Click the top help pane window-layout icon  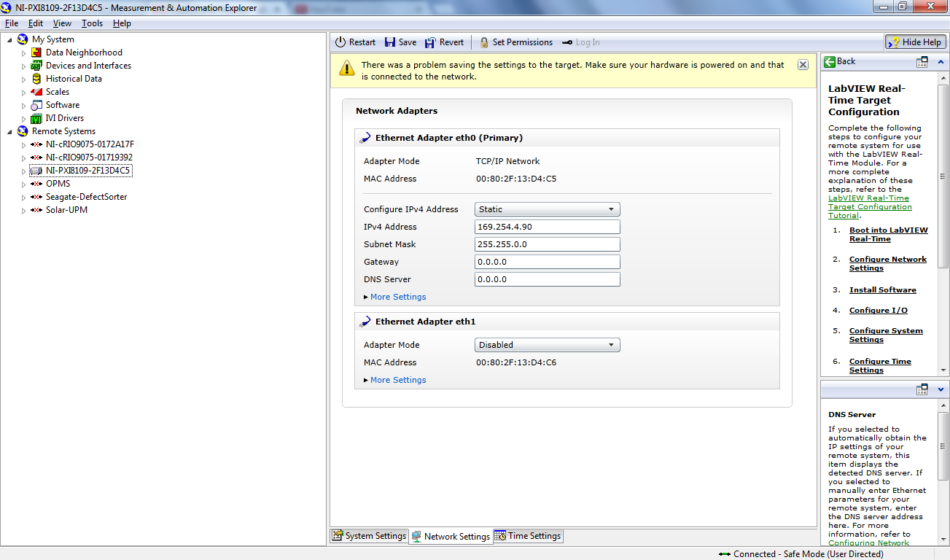(x=922, y=62)
